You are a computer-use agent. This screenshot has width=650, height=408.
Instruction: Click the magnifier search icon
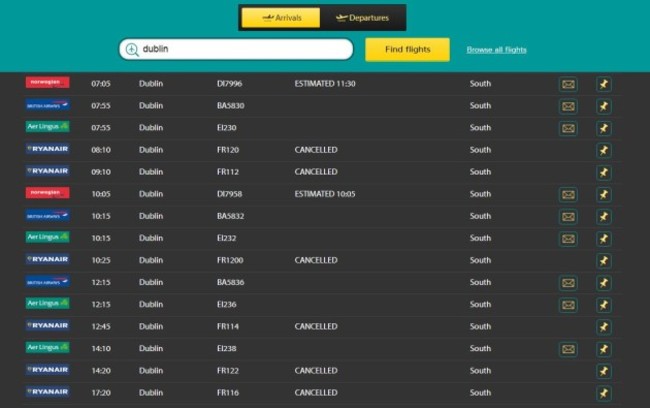tap(132, 49)
